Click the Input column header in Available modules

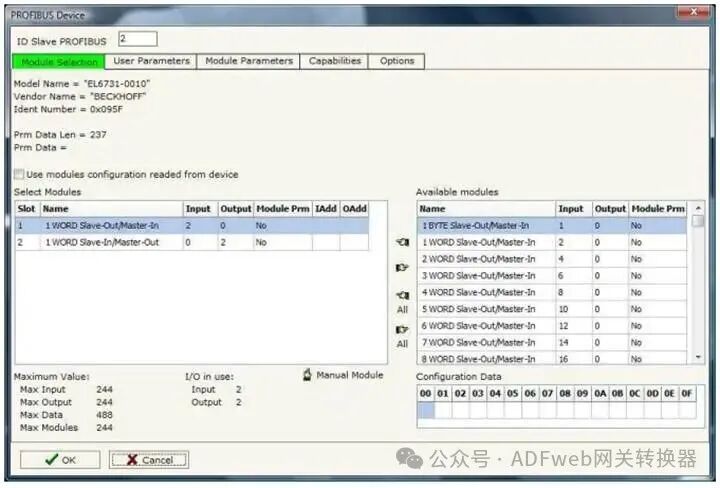coord(574,208)
